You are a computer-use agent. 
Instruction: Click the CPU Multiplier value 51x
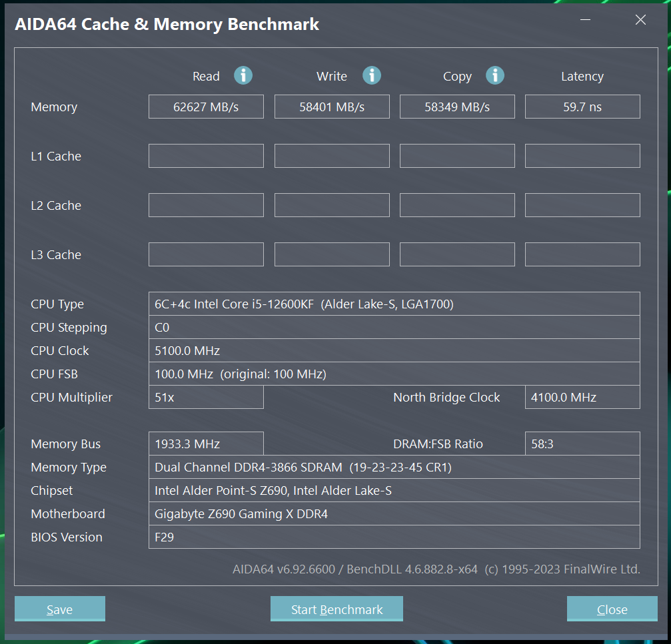point(206,397)
